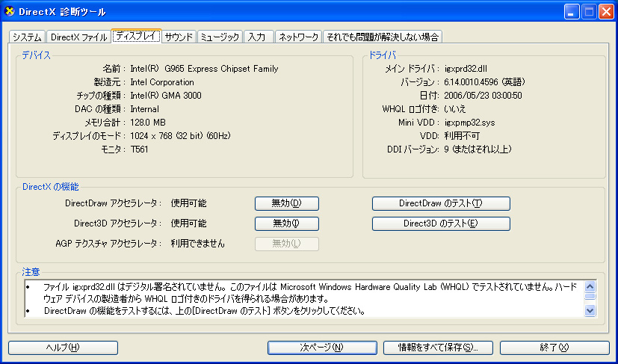Click the AGP status 利用できません

pos(197,244)
